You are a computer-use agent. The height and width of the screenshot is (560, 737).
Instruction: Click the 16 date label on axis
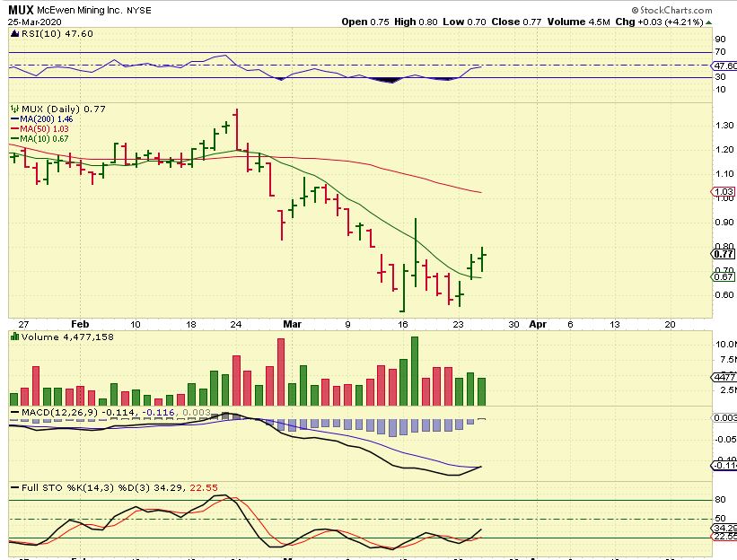tap(402, 324)
